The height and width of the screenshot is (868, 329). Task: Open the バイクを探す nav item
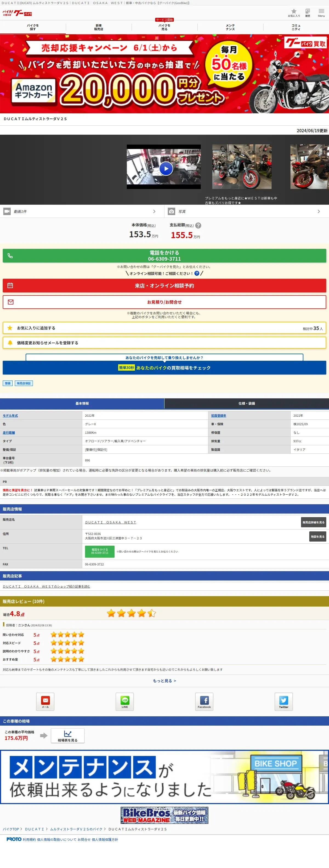tap(33, 27)
